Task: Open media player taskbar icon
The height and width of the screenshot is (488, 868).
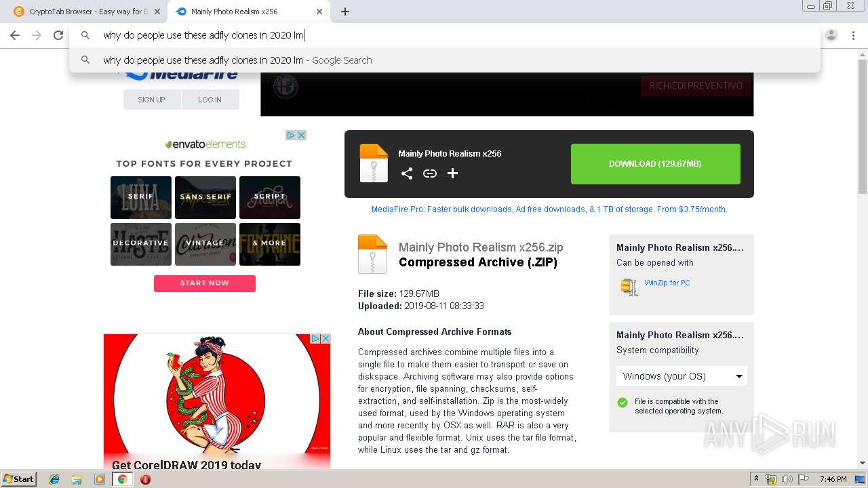Action: pyautogui.click(x=100, y=479)
